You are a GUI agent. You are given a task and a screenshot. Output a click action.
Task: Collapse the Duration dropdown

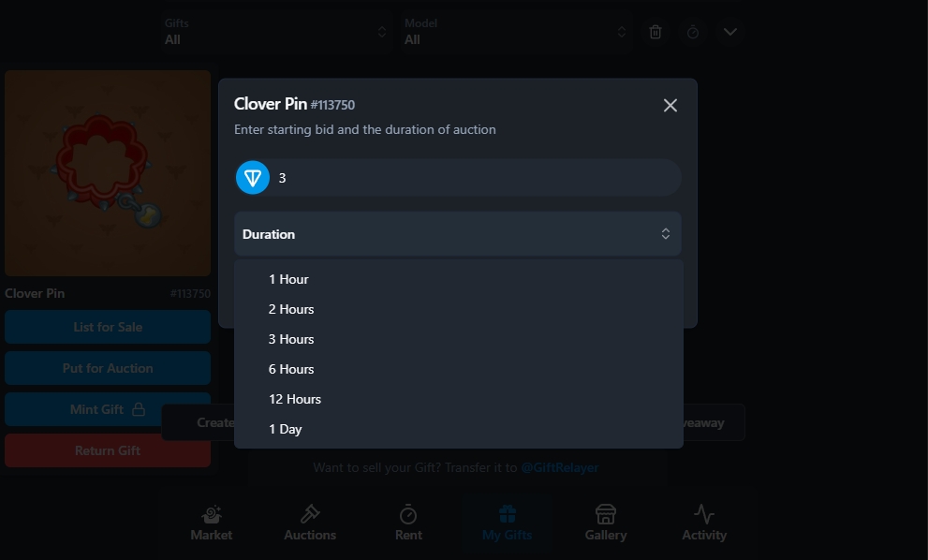(458, 234)
